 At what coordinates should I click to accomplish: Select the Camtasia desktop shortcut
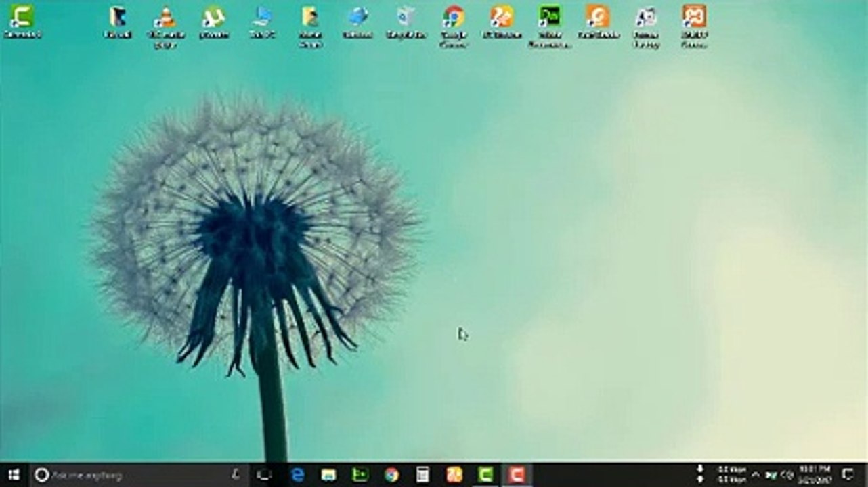point(22,21)
